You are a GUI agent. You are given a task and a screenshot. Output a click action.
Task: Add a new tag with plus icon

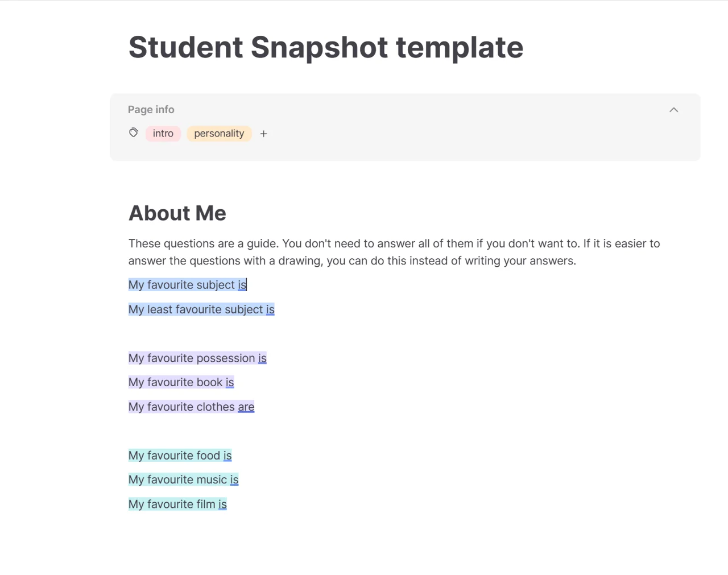[263, 134]
